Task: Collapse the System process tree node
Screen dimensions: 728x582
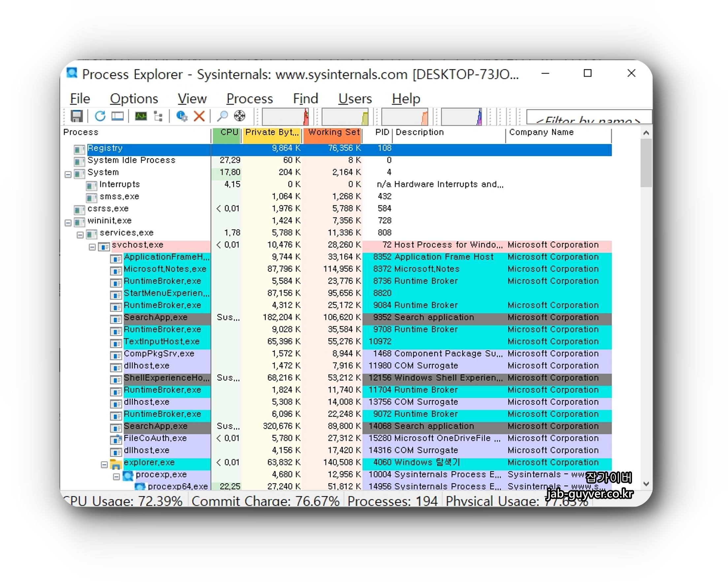Action: coord(68,175)
